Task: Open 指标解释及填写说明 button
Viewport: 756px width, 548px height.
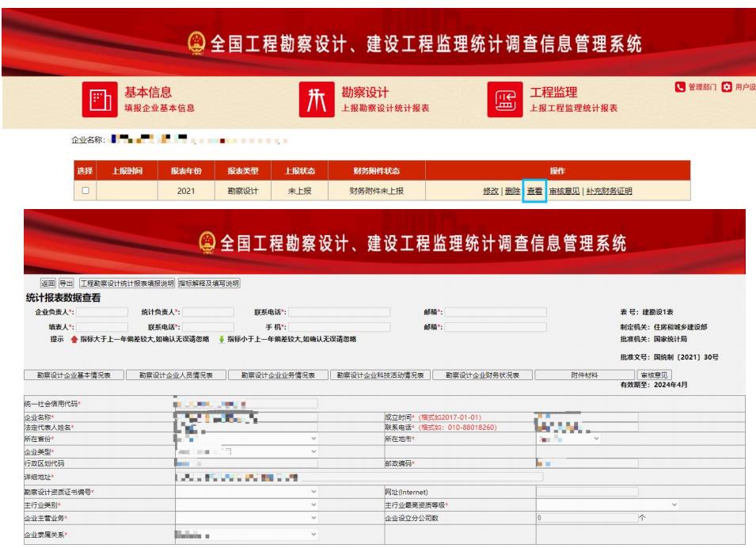Action: pyautogui.click(x=208, y=283)
